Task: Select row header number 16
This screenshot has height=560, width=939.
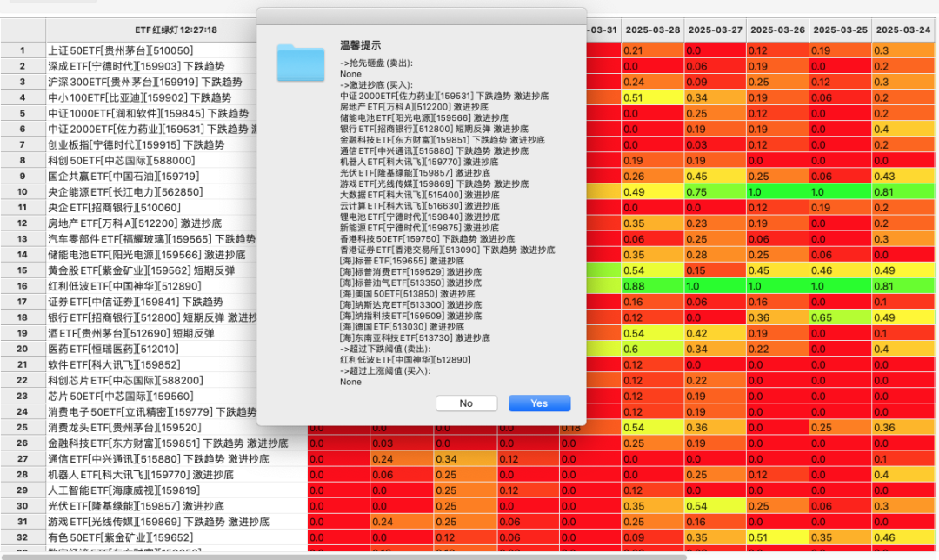Action: [23, 286]
